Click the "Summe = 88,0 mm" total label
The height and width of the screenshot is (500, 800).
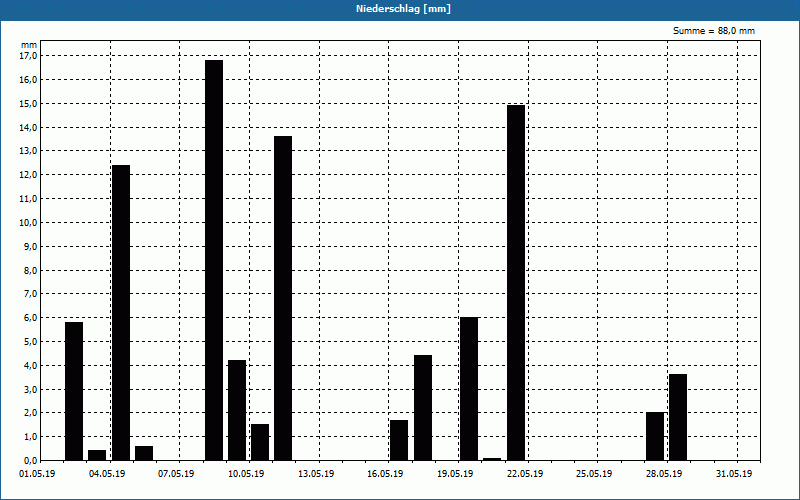714,31
